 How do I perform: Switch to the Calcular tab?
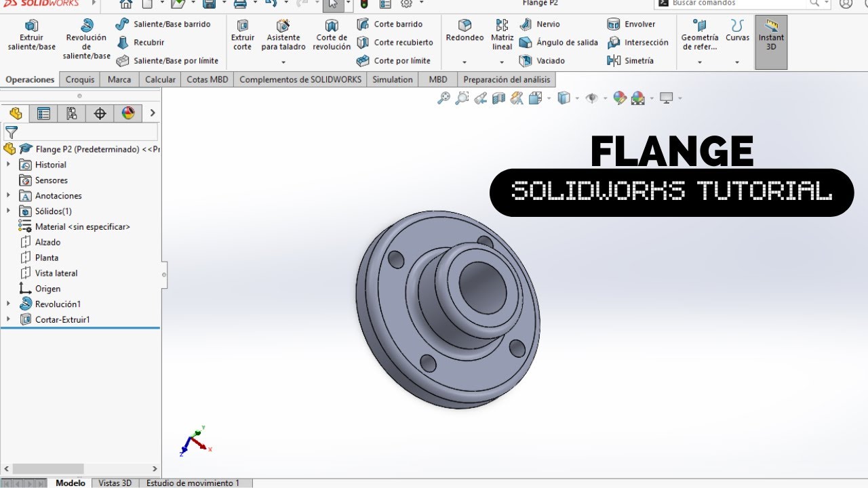(160, 79)
